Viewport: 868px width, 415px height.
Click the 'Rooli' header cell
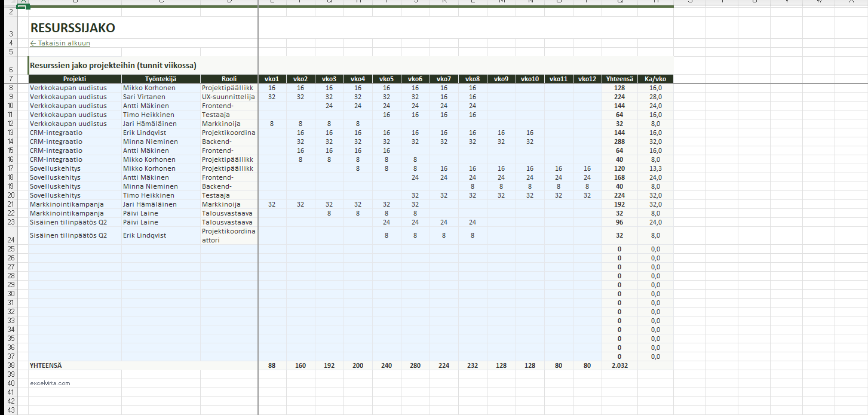(x=229, y=79)
